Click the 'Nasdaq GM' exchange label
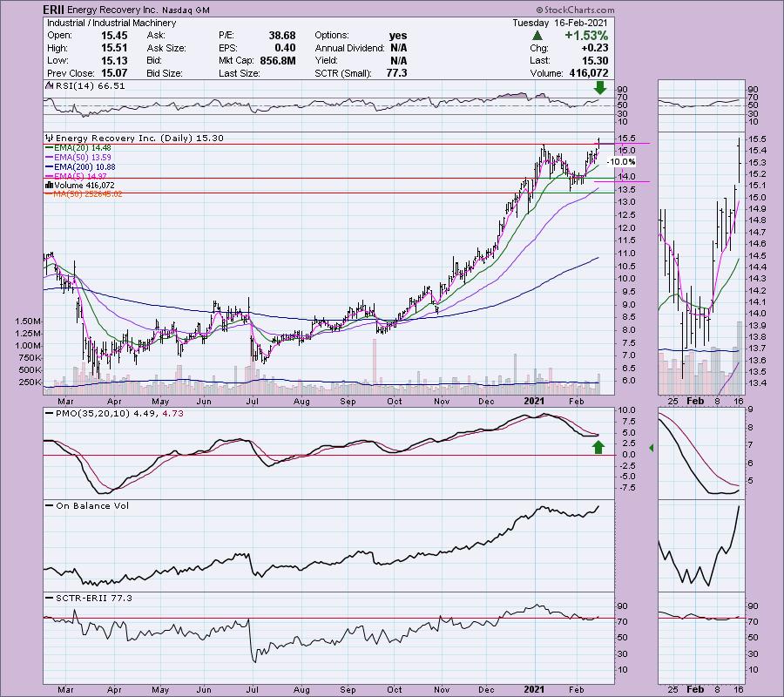 186,10
